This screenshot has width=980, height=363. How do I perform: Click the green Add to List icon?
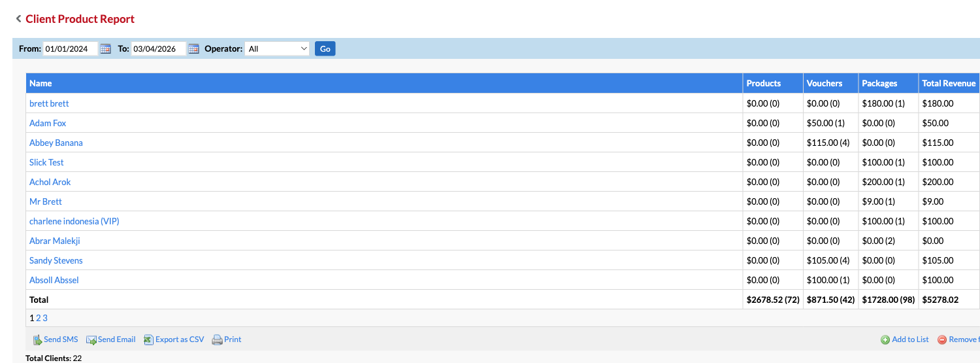coord(885,339)
